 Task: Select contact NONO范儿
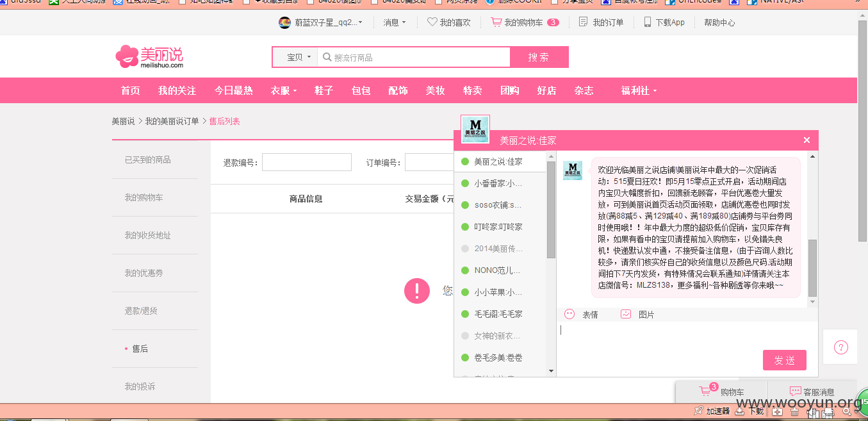[x=500, y=270]
